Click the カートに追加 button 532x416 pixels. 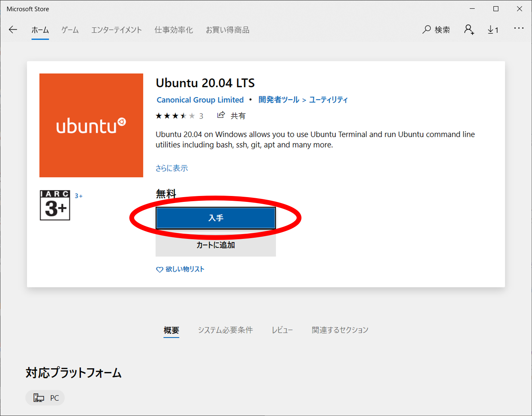point(216,244)
